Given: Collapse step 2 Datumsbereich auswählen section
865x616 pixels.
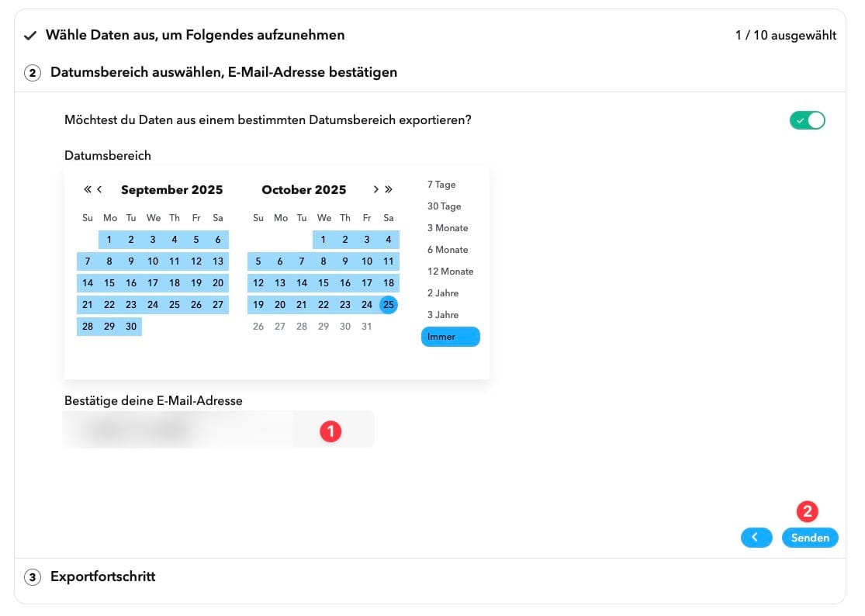Looking at the screenshot, I should 223,73.
